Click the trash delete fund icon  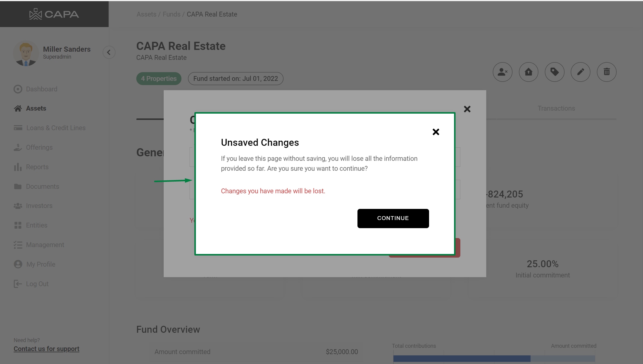click(606, 72)
